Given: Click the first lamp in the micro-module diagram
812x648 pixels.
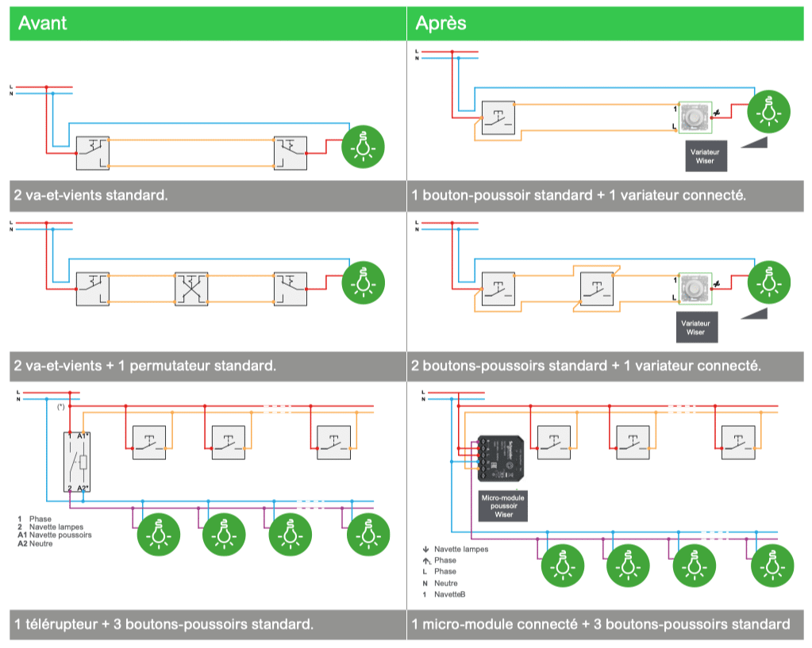Looking at the screenshot, I should (563, 566).
